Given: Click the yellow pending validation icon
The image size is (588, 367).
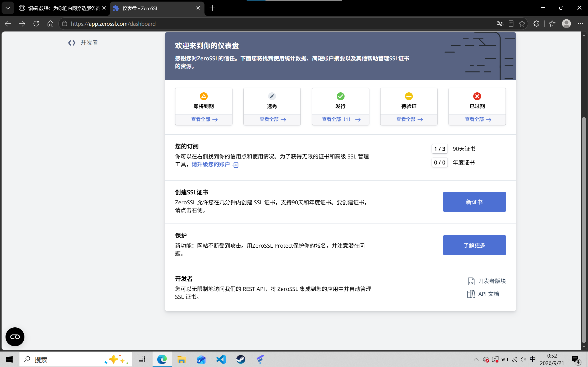Looking at the screenshot, I should (409, 96).
